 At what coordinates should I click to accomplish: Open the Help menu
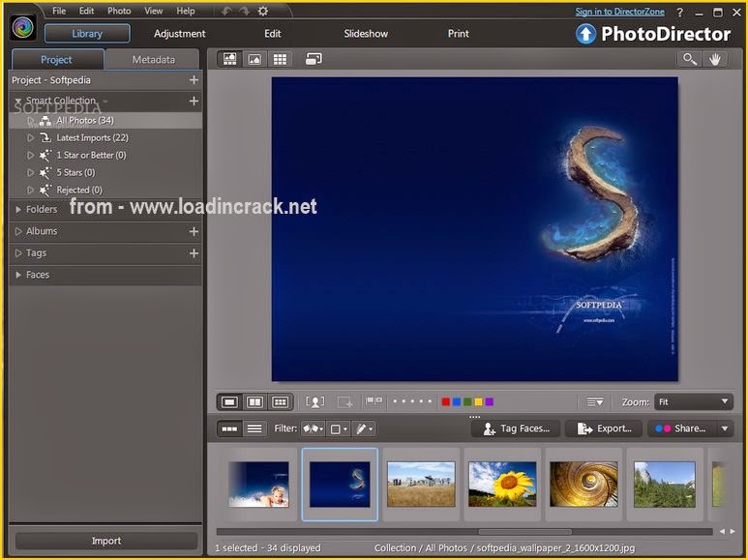pos(186,11)
